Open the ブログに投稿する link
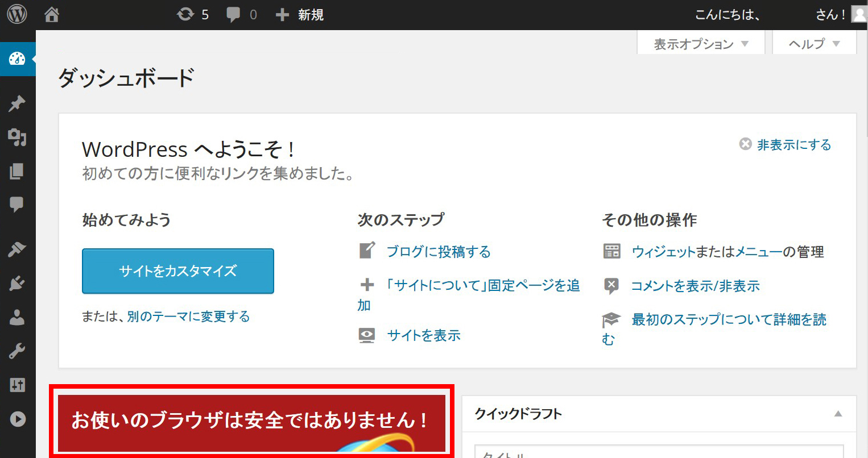This screenshot has width=868, height=458. click(x=438, y=252)
